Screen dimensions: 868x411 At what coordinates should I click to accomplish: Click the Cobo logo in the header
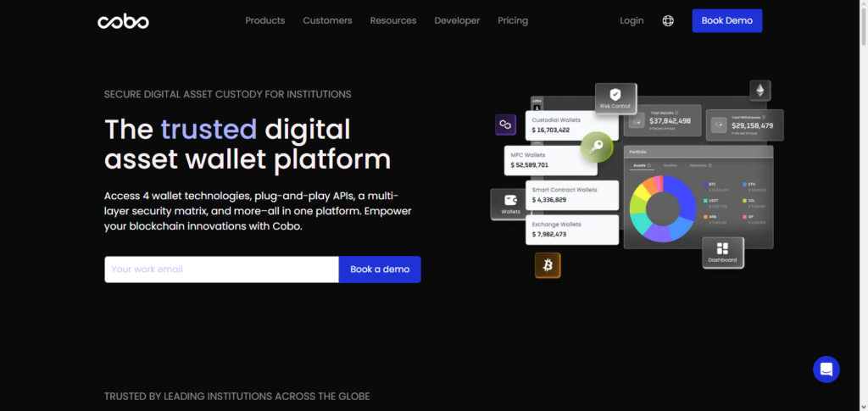coord(123,21)
